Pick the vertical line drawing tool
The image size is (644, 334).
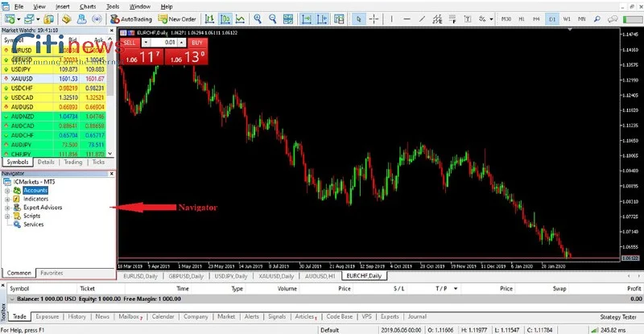point(391,19)
